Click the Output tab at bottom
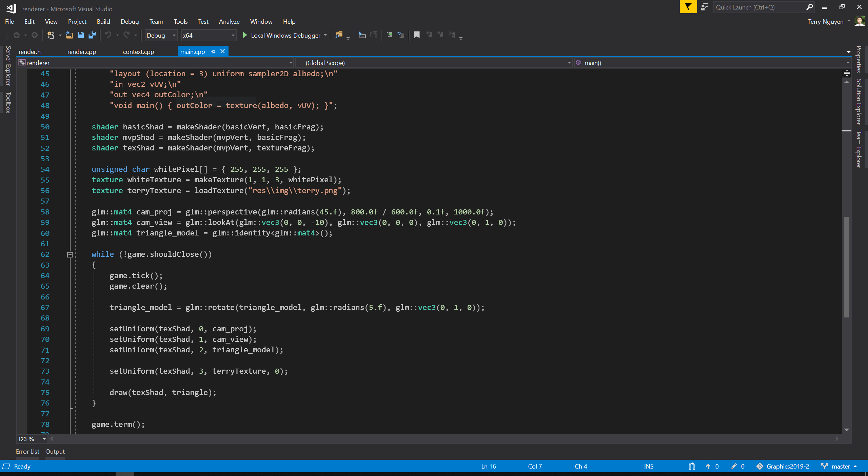 coord(55,451)
